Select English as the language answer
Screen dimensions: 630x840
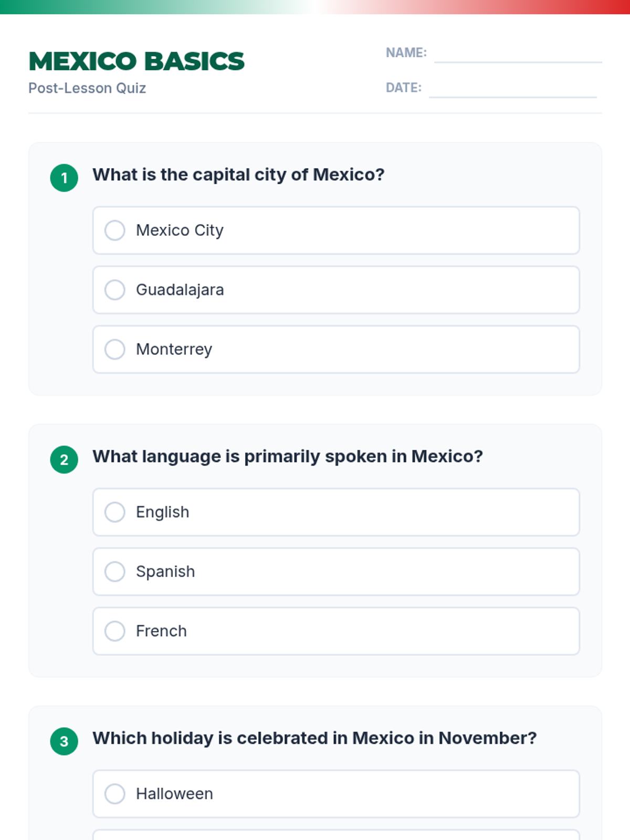(115, 512)
